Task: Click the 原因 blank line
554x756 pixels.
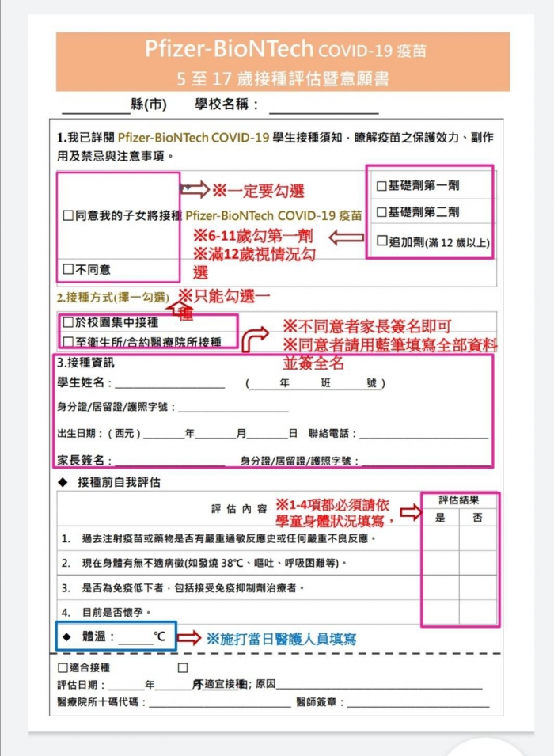Action: pyautogui.click(x=379, y=685)
